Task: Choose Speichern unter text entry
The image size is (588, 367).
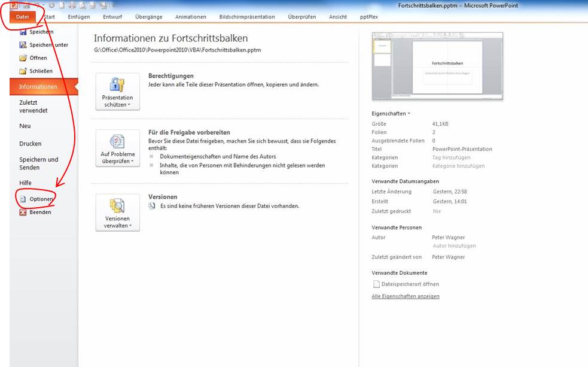Action: pyautogui.click(x=48, y=45)
